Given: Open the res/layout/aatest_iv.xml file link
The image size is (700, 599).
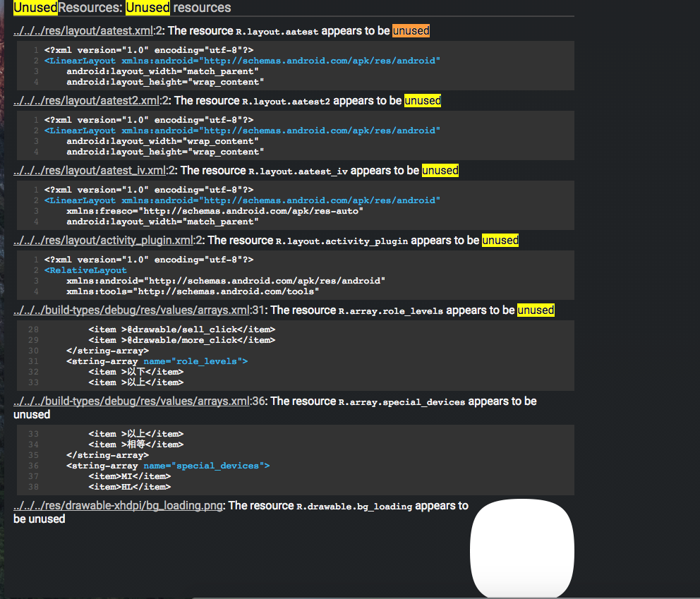Looking at the screenshot, I should 90,171.
